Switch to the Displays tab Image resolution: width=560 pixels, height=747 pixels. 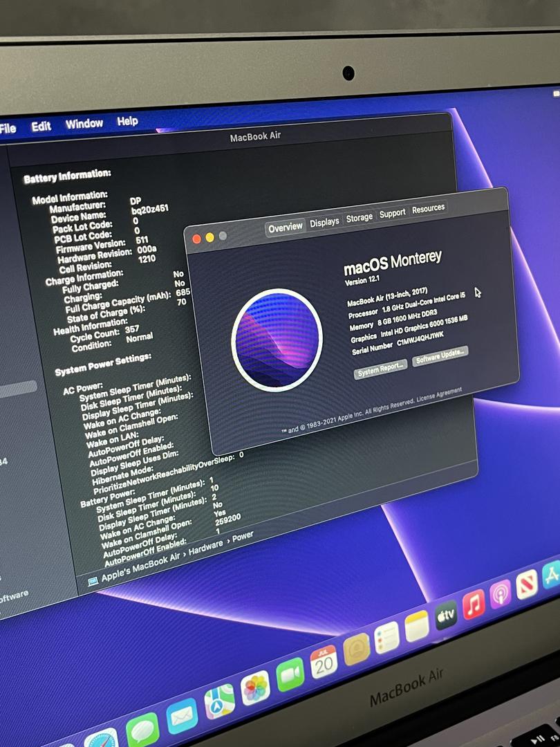point(324,222)
